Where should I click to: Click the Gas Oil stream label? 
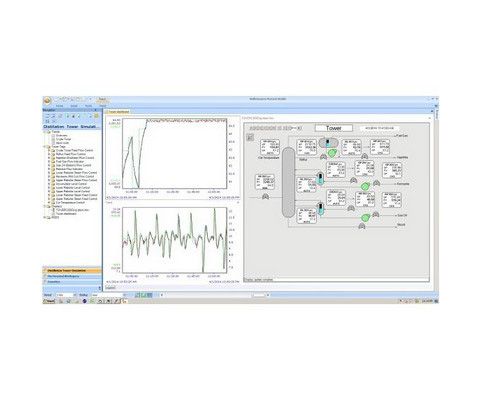[x=402, y=216]
